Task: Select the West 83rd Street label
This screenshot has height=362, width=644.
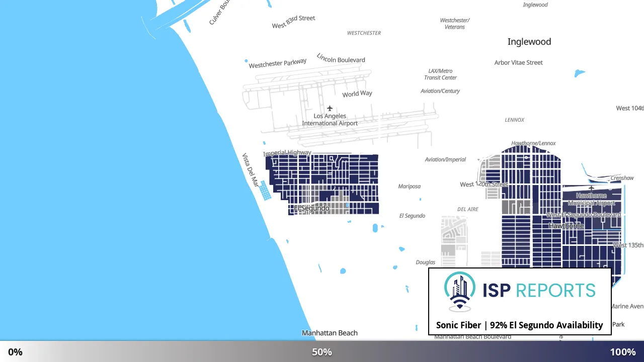Action: click(294, 22)
